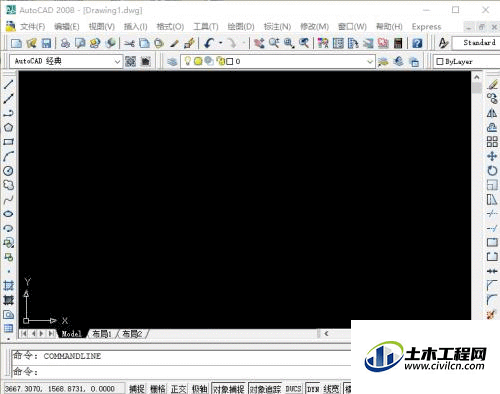This screenshot has width=500, height=394.
Task: Select the Move tool
Action: point(492,156)
